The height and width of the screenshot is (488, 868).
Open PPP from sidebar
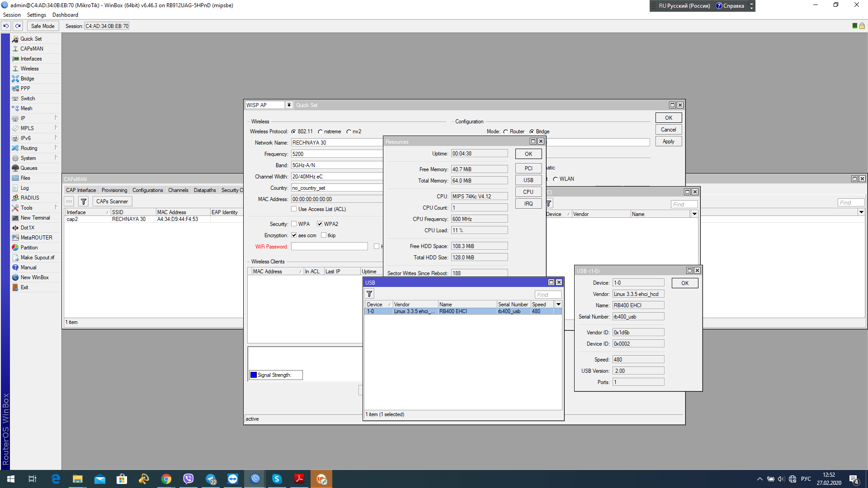25,89
